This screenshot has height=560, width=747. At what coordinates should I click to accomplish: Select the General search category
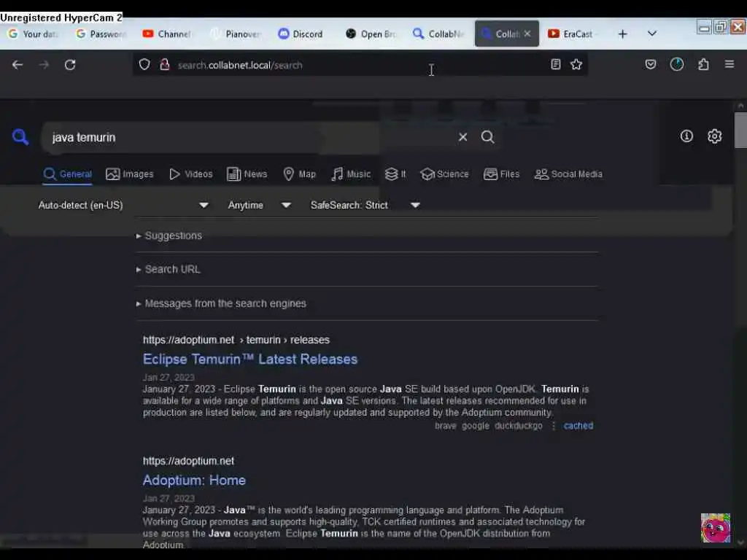coord(67,174)
